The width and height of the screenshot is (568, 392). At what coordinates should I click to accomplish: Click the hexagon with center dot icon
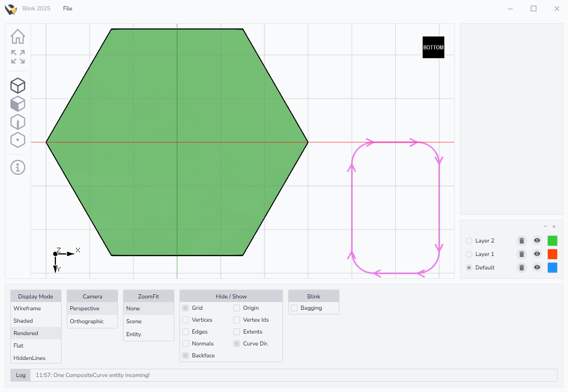pos(18,140)
